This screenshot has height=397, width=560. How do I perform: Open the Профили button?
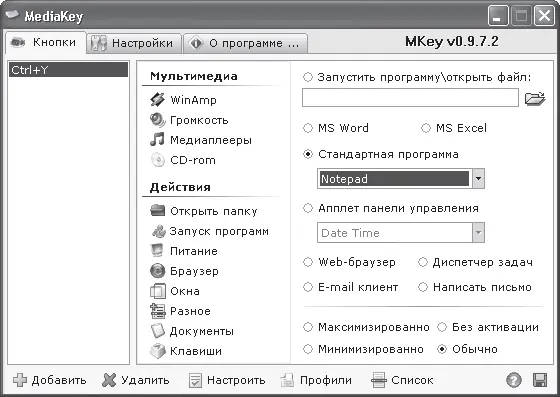(316, 380)
